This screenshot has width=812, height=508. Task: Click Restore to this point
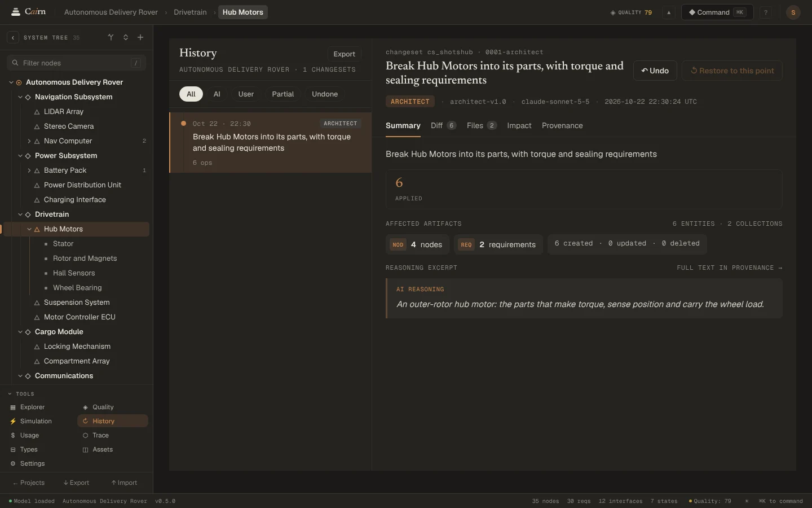click(x=732, y=71)
